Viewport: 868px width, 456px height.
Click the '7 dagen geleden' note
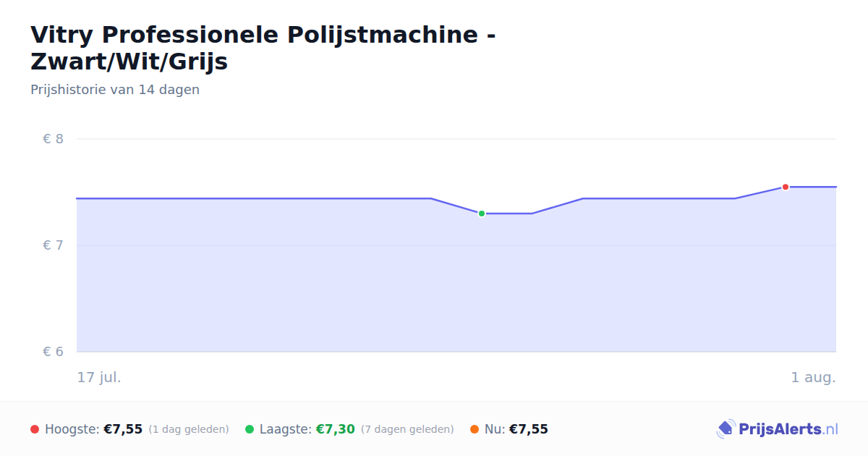tap(407, 429)
